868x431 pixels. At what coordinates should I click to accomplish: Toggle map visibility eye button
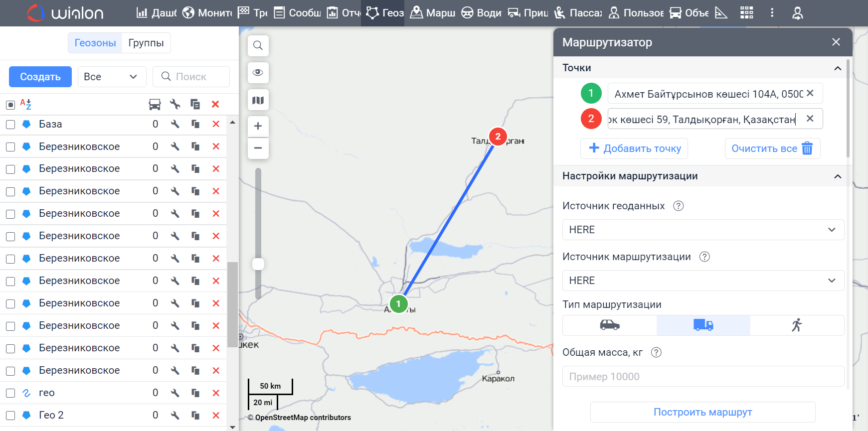tap(258, 73)
